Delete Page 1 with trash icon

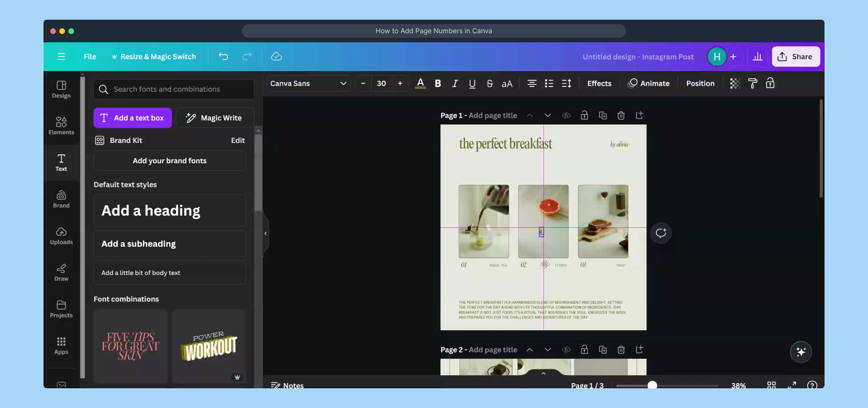pos(621,116)
